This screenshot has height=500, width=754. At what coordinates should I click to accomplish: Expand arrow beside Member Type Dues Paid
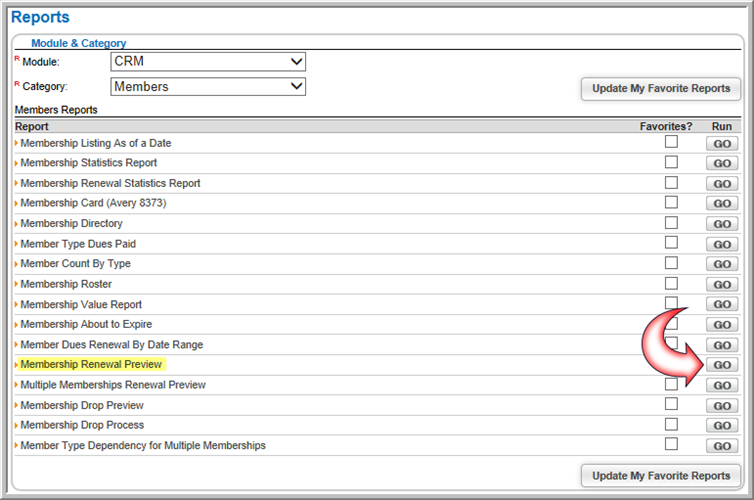point(16,244)
